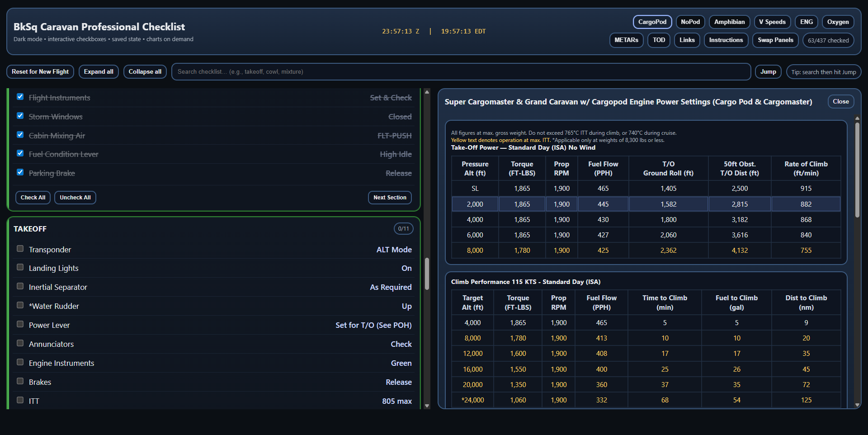Collapse all checklist sections
868x435 pixels.
(x=145, y=72)
